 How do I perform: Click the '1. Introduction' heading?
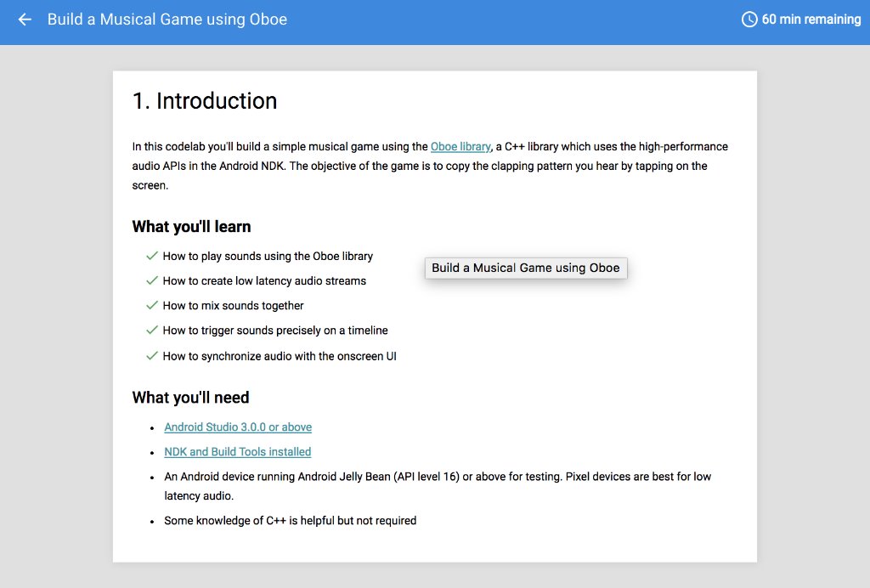click(x=204, y=100)
